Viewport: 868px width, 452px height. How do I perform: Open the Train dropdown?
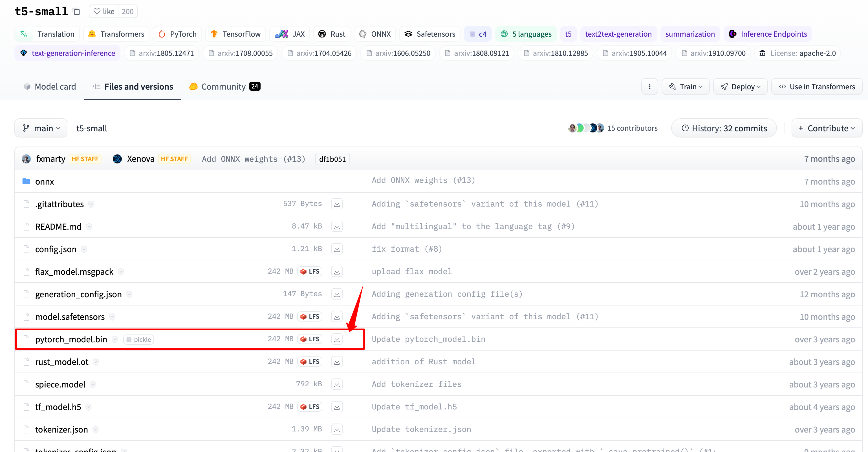[x=685, y=87]
